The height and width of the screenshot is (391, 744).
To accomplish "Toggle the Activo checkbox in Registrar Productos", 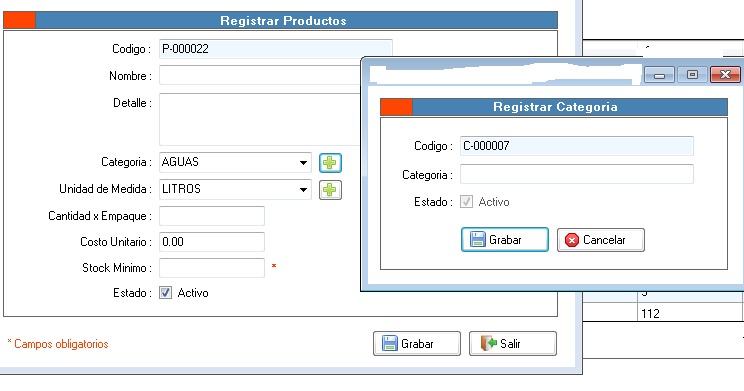I will tap(165, 293).
